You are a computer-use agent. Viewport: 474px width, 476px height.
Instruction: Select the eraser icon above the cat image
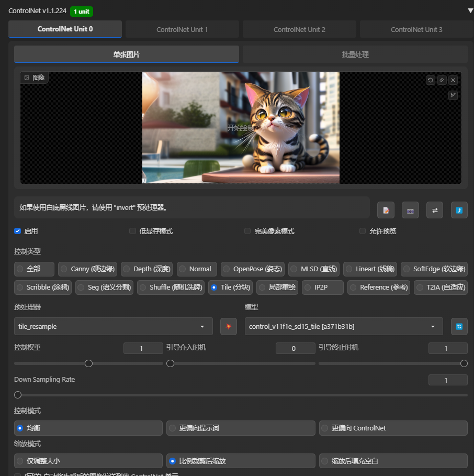coord(442,80)
